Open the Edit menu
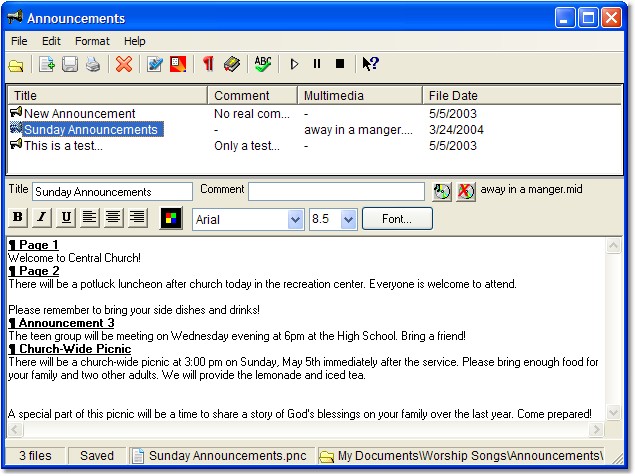The width and height of the screenshot is (635, 476). coord(51,41)
